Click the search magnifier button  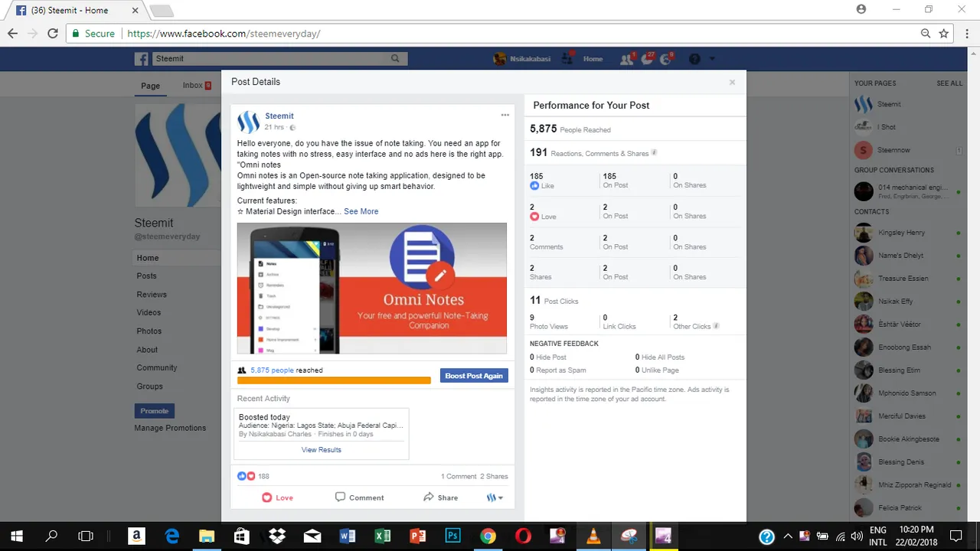tap(395, 58)
